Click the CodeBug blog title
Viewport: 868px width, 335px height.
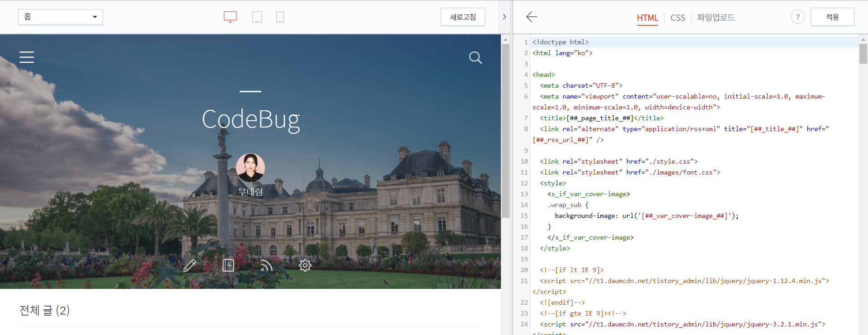250,120
